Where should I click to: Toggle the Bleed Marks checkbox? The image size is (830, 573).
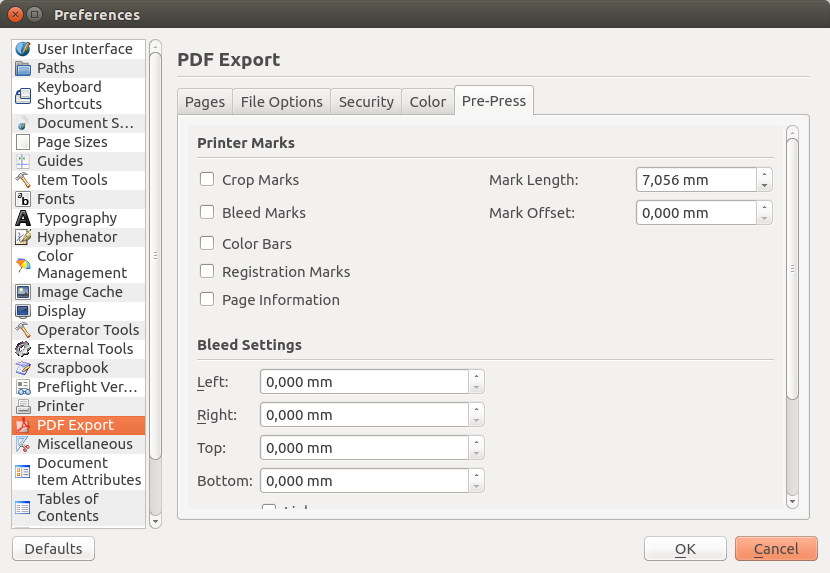point(208,212)
